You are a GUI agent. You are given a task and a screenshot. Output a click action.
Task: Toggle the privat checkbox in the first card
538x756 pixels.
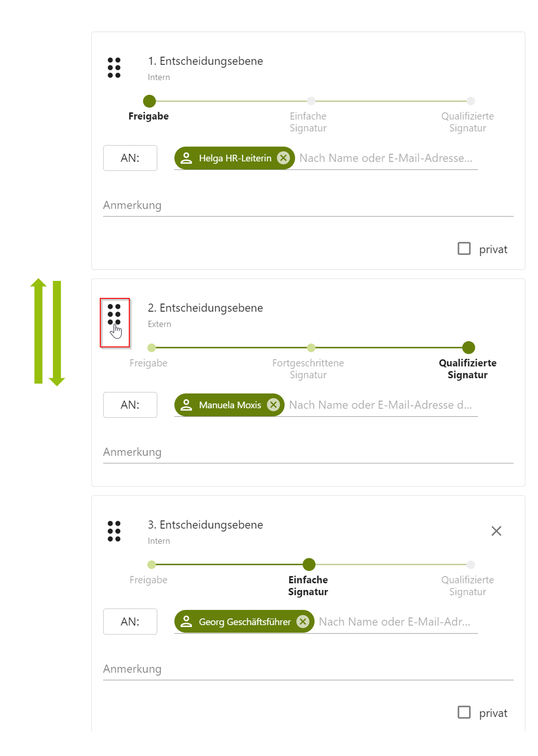464,248
